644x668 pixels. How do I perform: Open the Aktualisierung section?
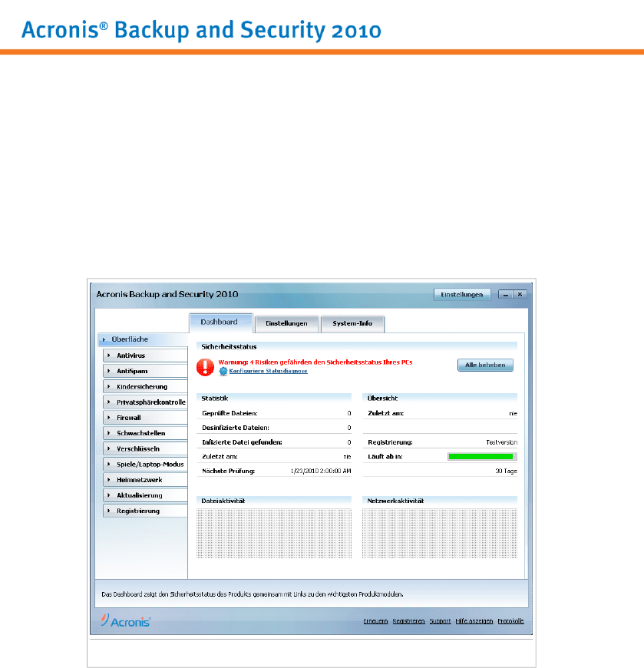point(145,495)
